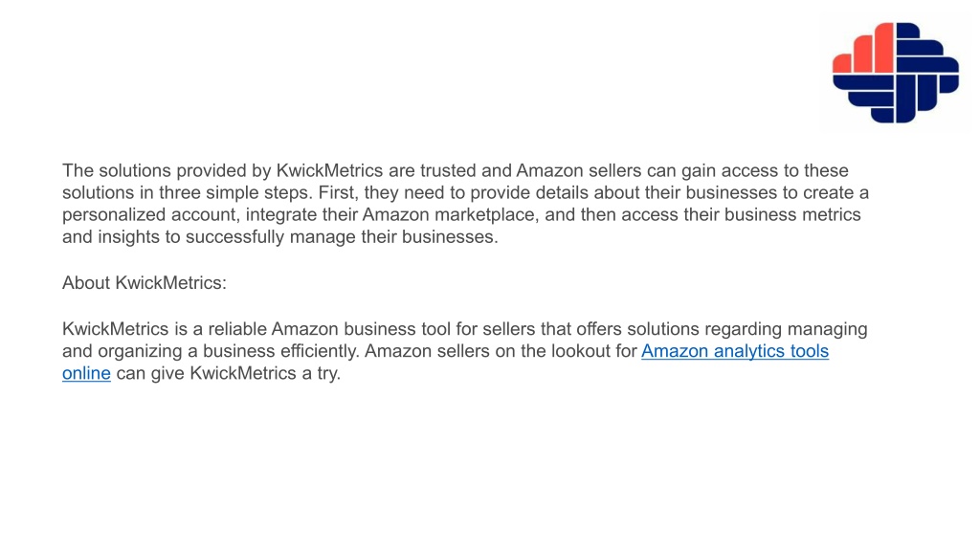Click the "About KwickMetrics:" heading
This screenshot has height=551, width=980.
(145, 283)
